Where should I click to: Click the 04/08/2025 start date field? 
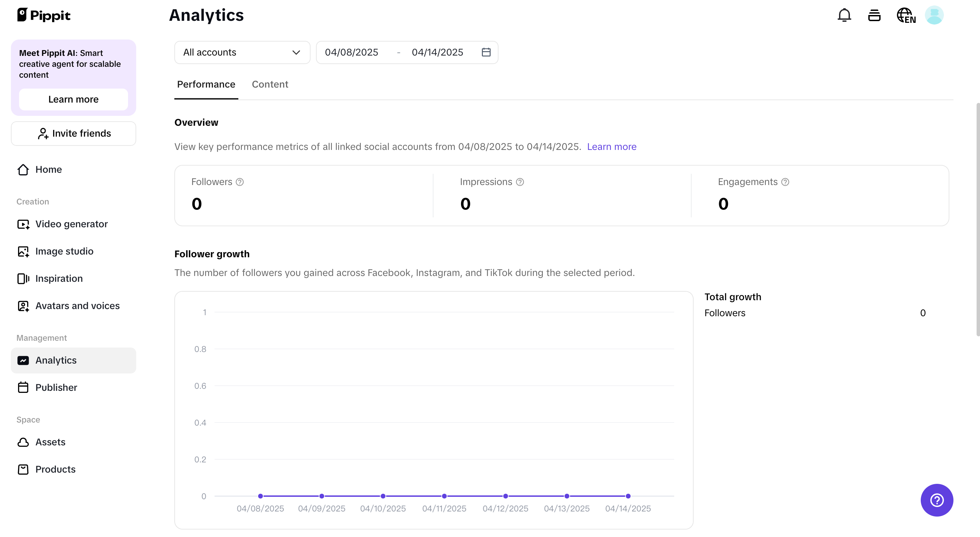(351, 52)
